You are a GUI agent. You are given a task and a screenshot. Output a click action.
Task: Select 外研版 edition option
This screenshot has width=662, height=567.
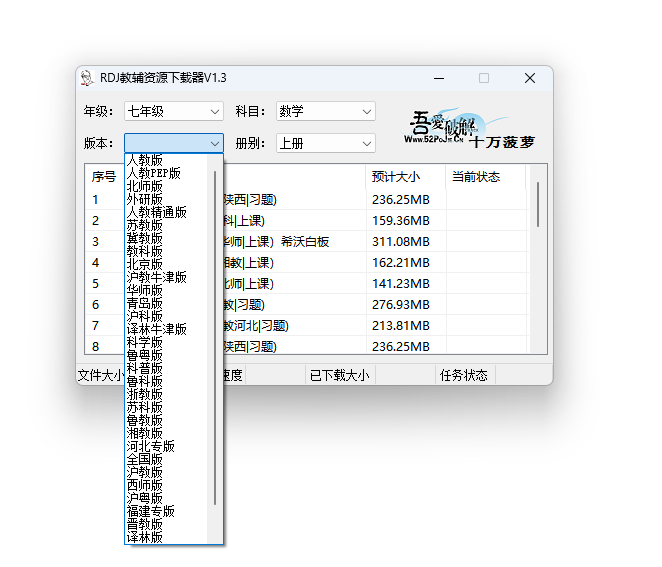[x=145, y=199]
